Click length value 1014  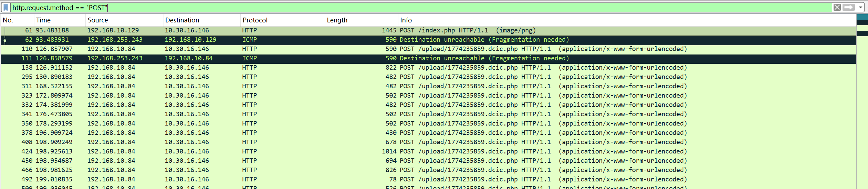[x=389, y=151]
